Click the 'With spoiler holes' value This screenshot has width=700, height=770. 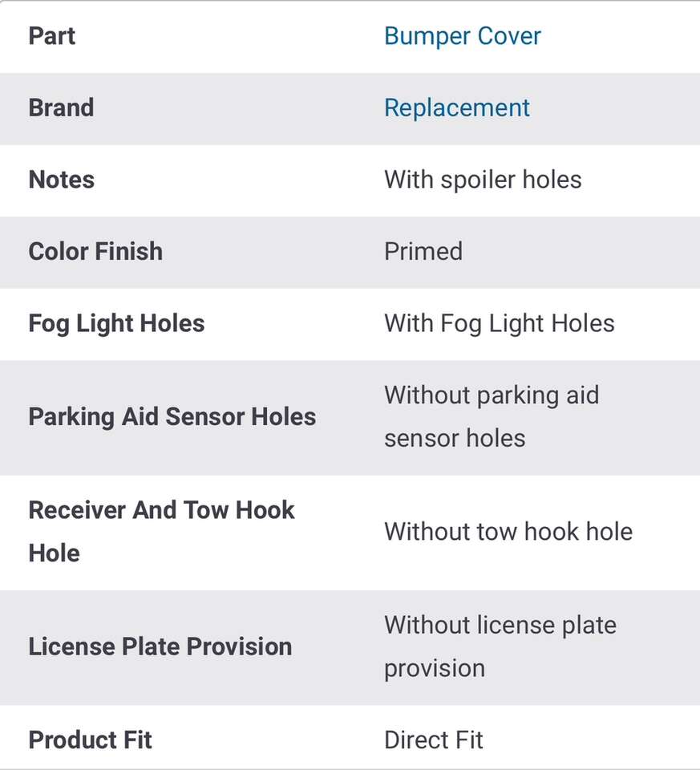click(x=482, y=180)
